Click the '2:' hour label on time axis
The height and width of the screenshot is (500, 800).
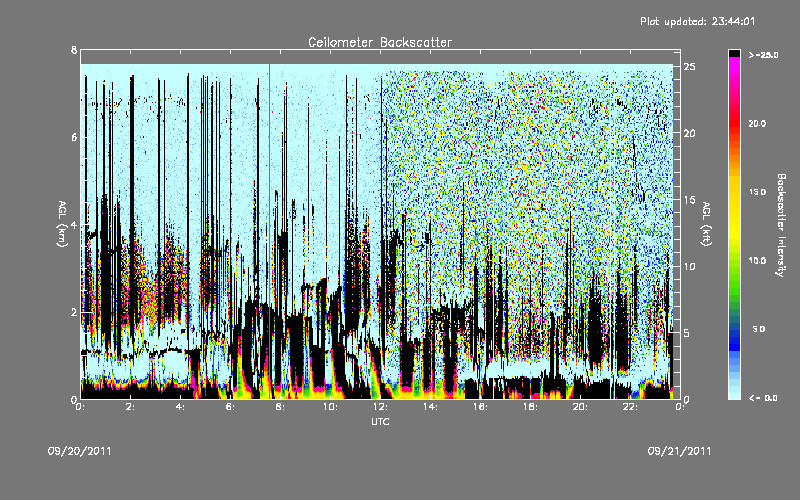click(x=130, y=407)
